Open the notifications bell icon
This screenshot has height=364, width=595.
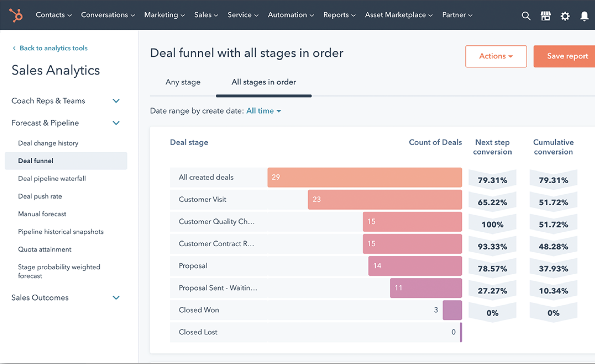[x=584, y=16]
